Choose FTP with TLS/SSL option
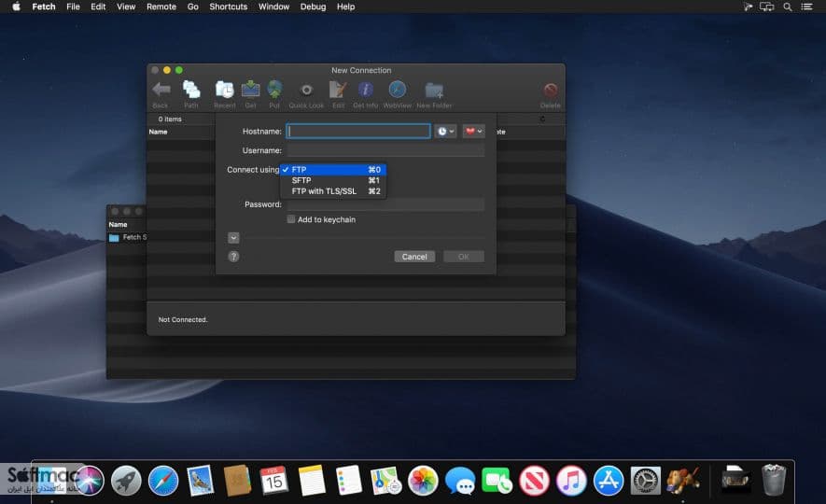The width and height of the screenshot is (826, 504). click(333, 191)
